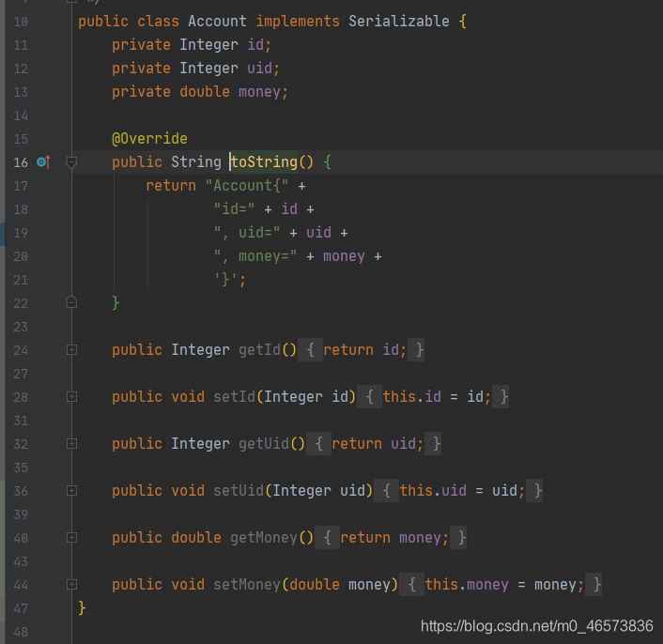Click the implements keyword
663x644 pixels.
[x=298, y=22]
